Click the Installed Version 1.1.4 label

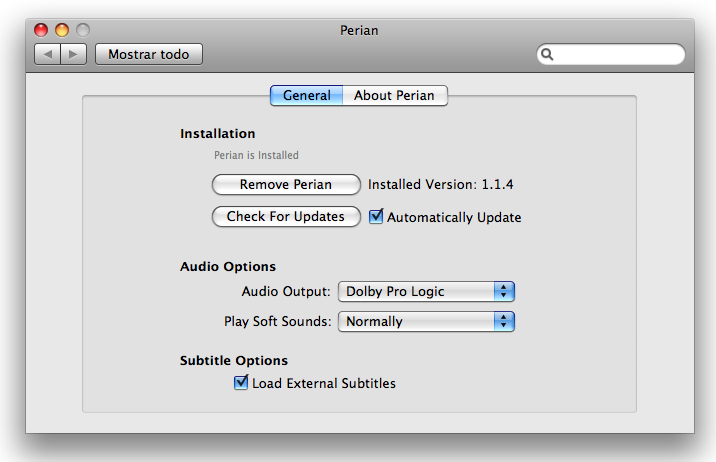(x=441, y=184)
